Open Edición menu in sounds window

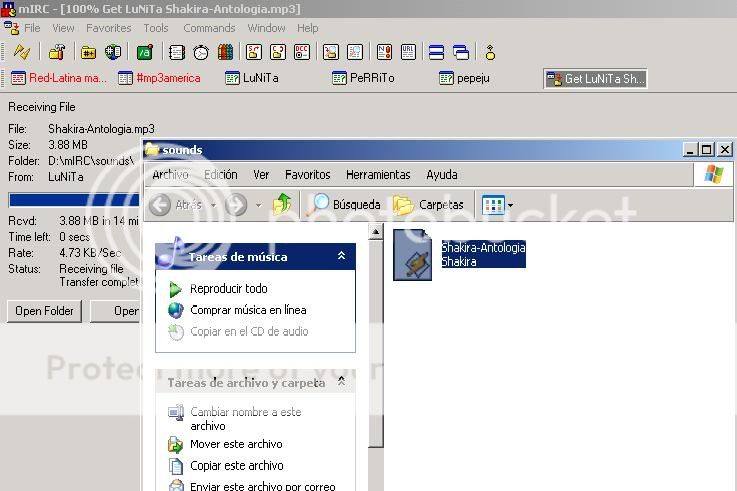[x=220, y=175]
